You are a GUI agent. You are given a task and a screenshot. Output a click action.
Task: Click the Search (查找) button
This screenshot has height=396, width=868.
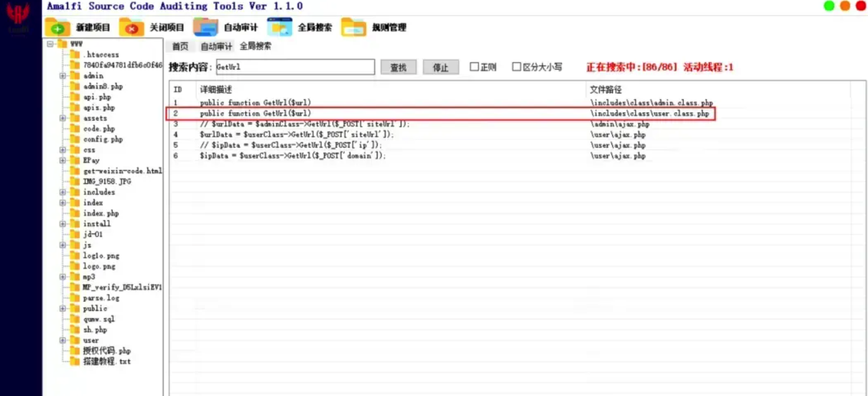[398, 67]
